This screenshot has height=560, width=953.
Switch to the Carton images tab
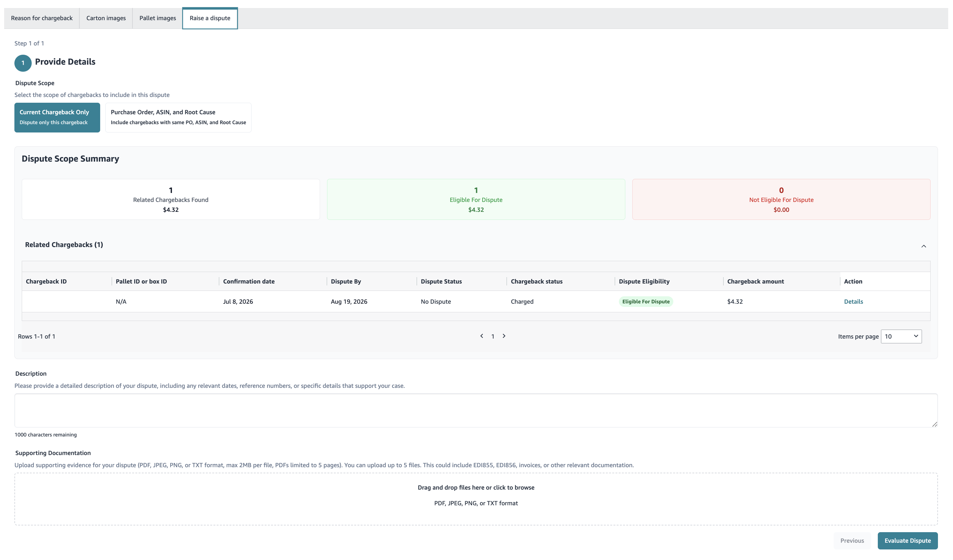pyautogui.click(x=106, y=18)
